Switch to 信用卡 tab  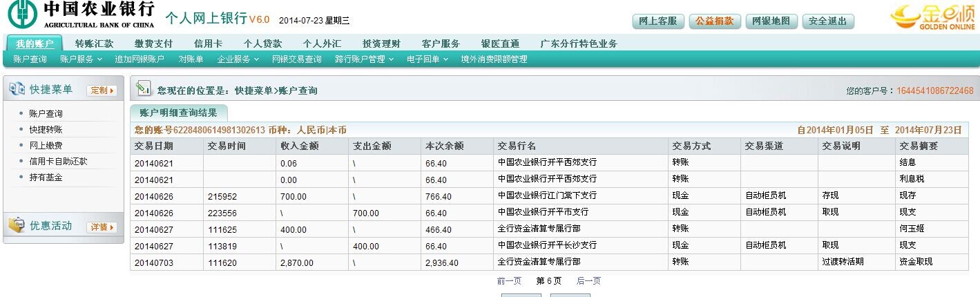(x=208, y=44)
